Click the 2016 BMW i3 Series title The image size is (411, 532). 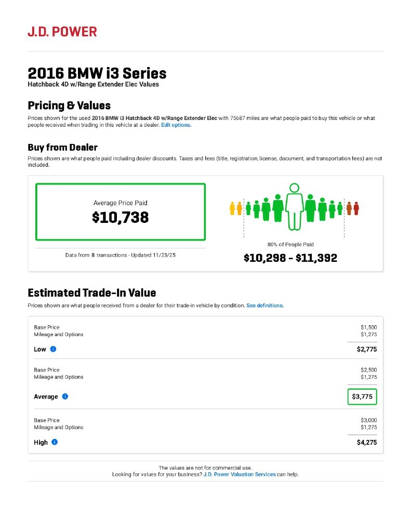pyautogui.click(x=97, y=73)
